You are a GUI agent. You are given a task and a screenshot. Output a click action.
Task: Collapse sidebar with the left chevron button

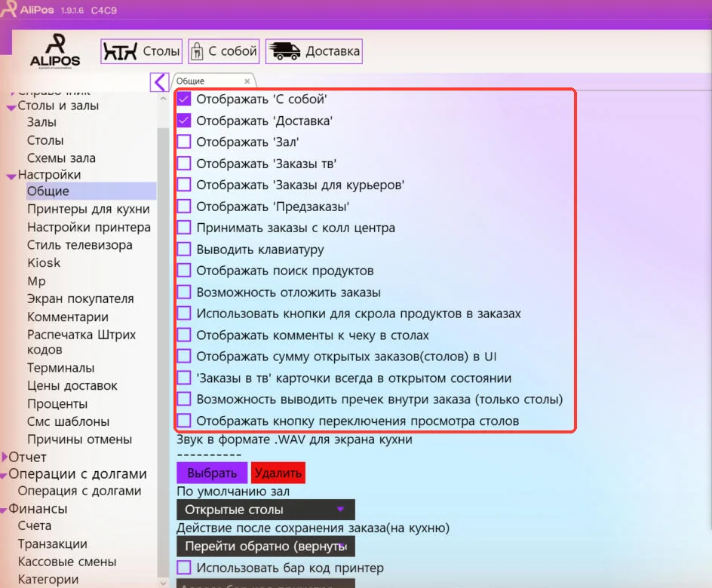159,82
